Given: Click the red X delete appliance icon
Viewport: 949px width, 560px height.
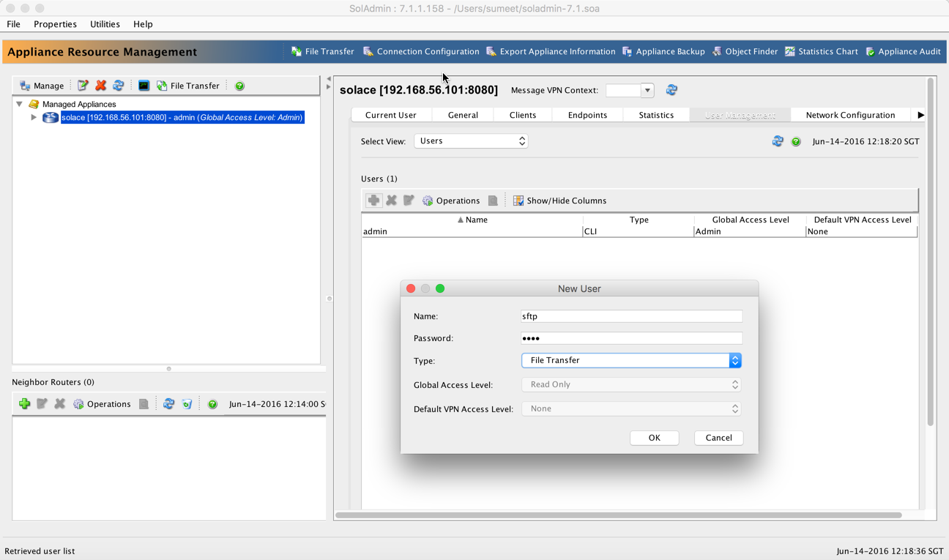Looking at the screenshot, I should 101,86.
